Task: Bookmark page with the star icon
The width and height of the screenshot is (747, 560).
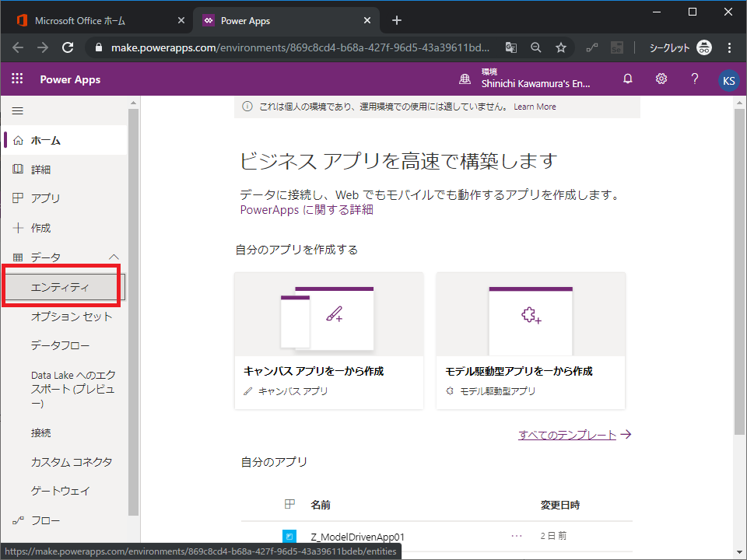Action: coord(560,47)
